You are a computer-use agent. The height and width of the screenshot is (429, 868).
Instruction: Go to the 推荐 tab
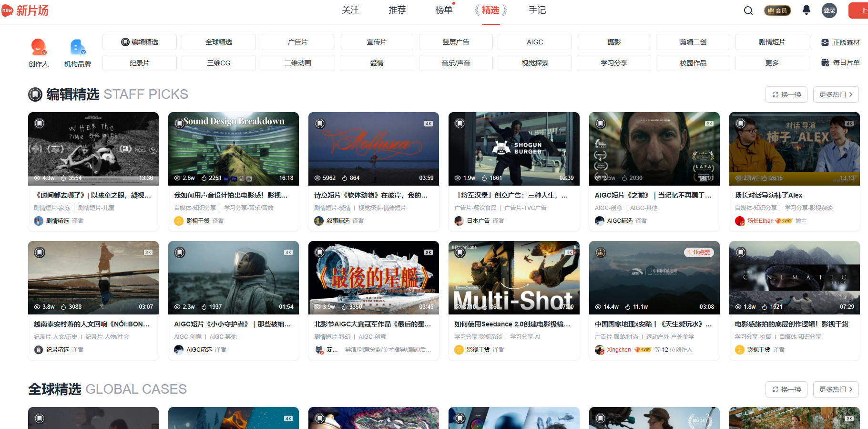pos(397,10)
